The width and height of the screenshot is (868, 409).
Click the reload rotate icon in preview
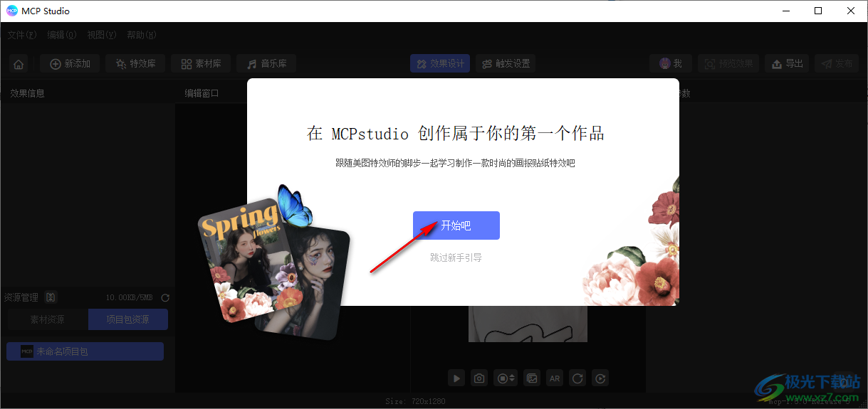[x=577, y=378]
